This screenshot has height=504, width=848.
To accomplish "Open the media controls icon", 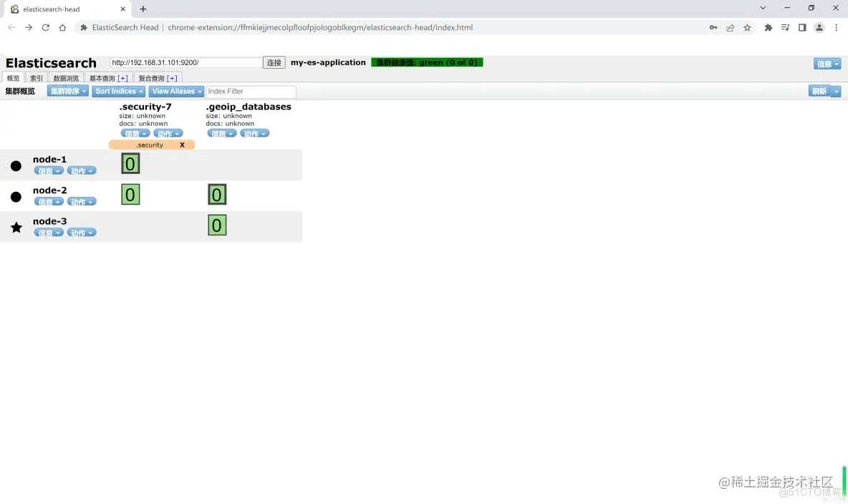I will (785, 28).
